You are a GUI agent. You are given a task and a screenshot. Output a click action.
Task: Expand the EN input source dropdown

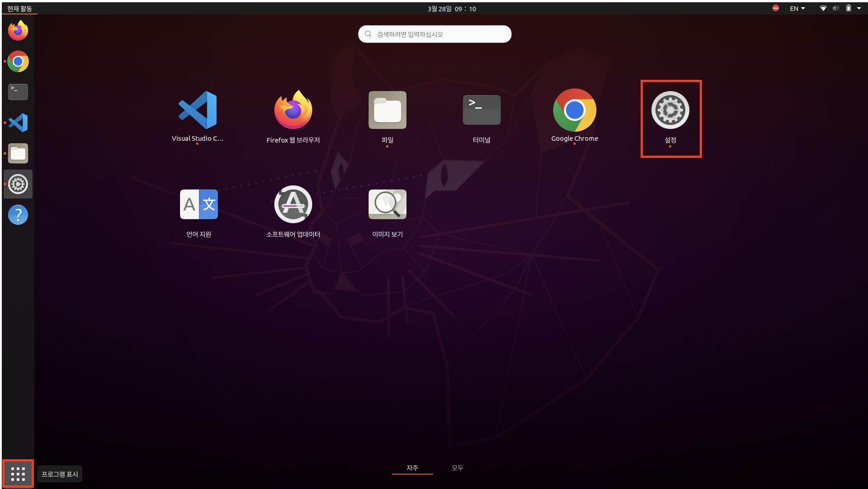tap(797, 9)
